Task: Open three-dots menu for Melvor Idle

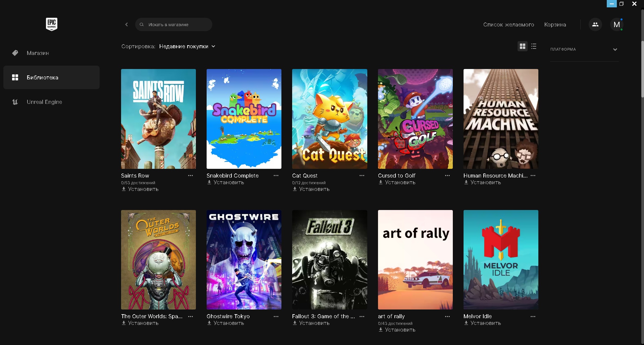Action: point(533,316)
